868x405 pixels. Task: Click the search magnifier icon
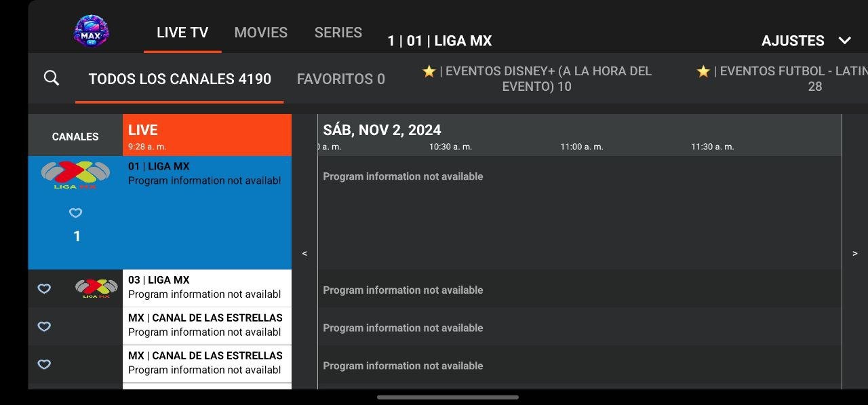point(52,78)
